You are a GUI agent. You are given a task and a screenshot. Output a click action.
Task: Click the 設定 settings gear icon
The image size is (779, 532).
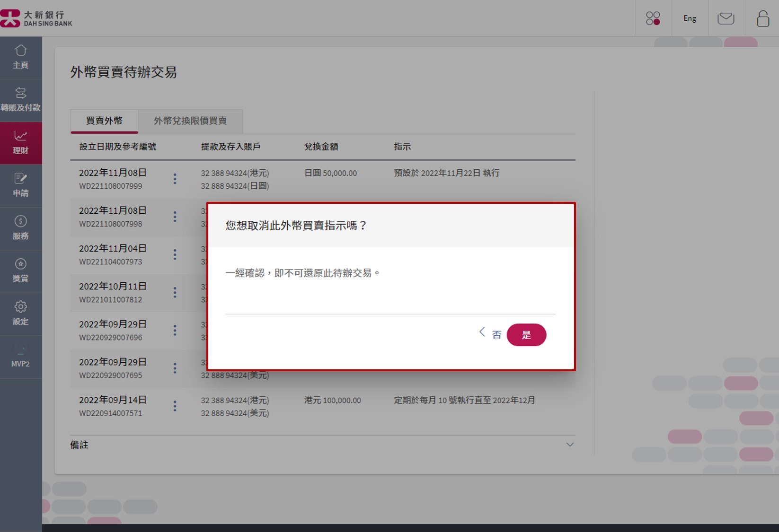[21, 314]
